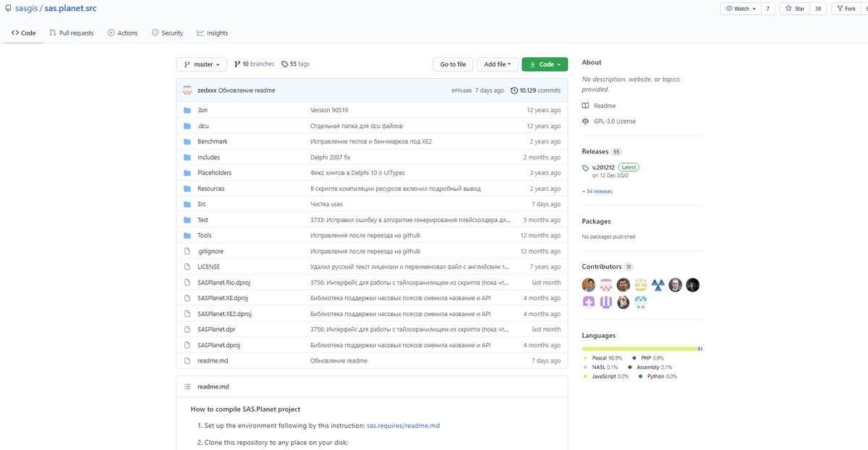The width and height of the screenshot is (868, 450).
Task: Click the Star count 38
Action: [x=818, y=9]
